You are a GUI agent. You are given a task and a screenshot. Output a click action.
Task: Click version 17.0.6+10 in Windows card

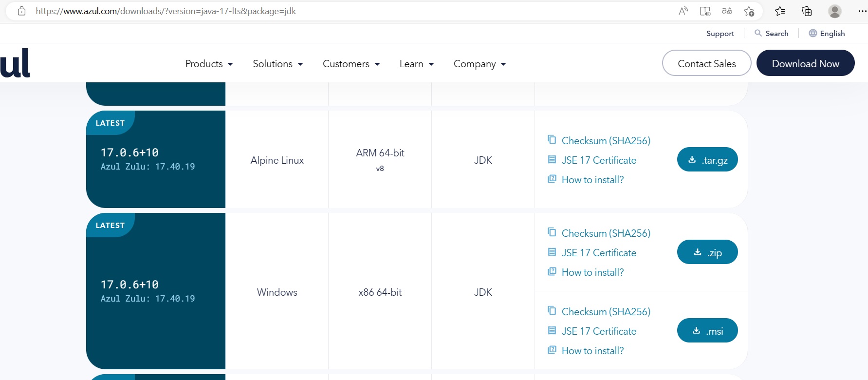(129, 285)
